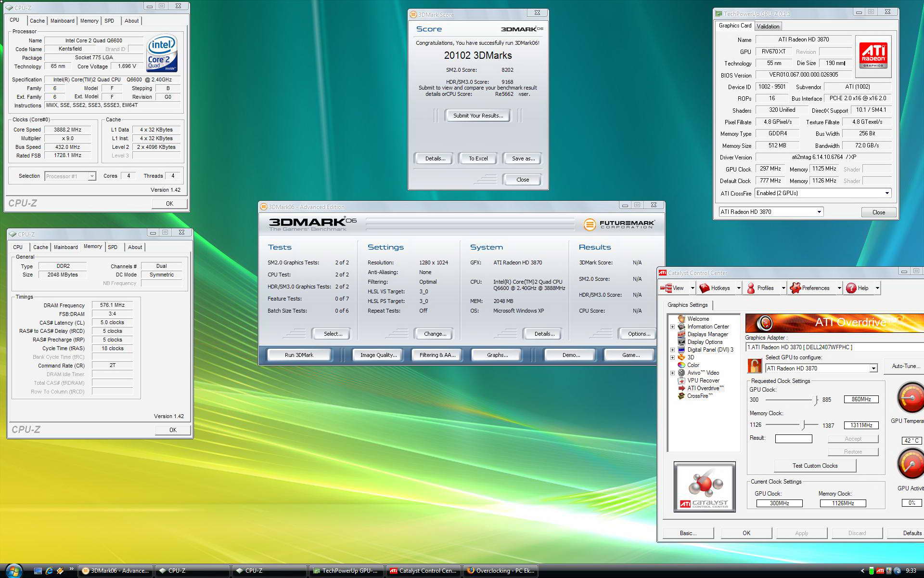Click the To Excel button
The image size is (924, 578).
click(478, 158)
